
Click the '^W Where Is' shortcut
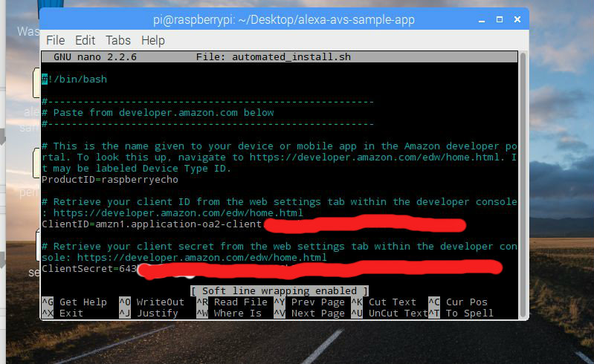click(229, 313)
